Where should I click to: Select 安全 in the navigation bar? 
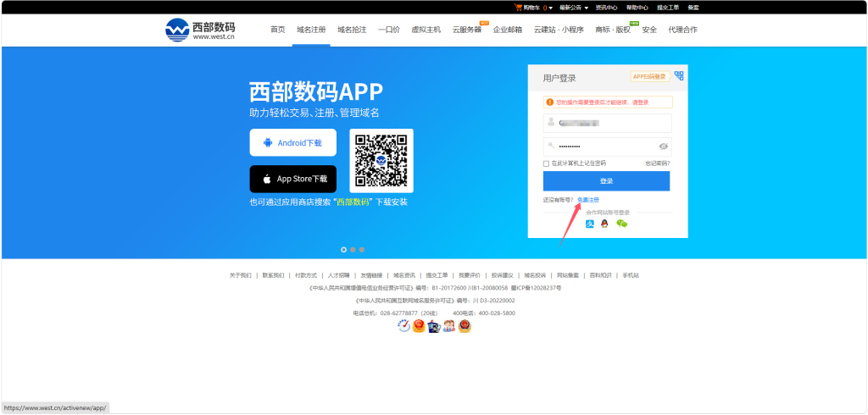(x=649, y=30)
